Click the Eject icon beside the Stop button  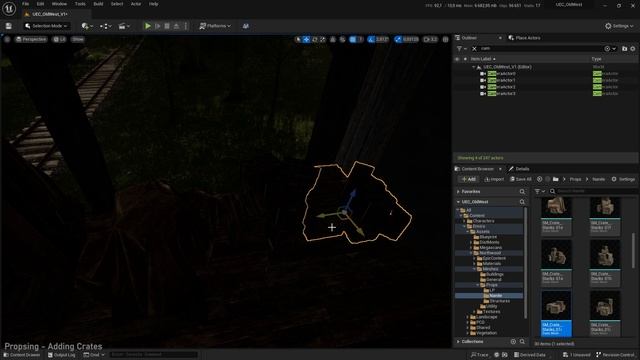[x=176, y=26]
